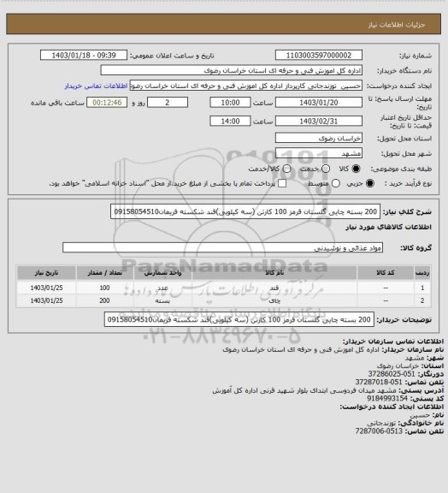448x493 pixels.
Task: Click the کد کالا column header
Action: [x=386, y=272]
